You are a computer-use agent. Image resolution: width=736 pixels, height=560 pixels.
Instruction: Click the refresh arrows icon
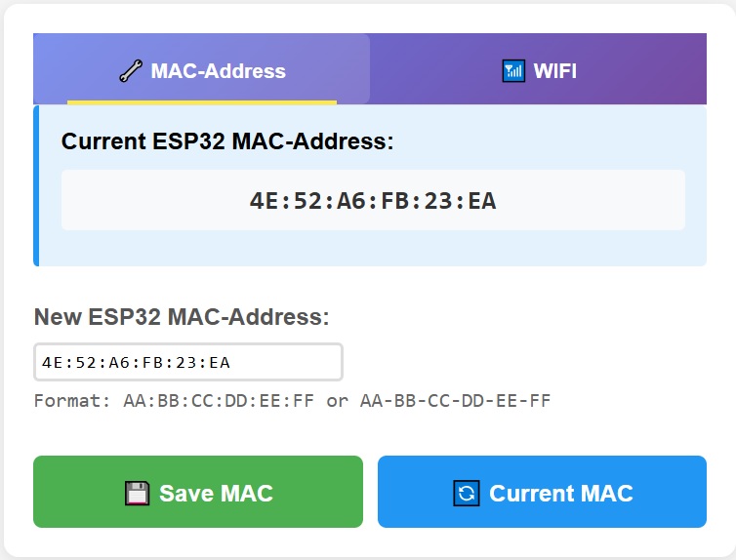coord(467,493)
